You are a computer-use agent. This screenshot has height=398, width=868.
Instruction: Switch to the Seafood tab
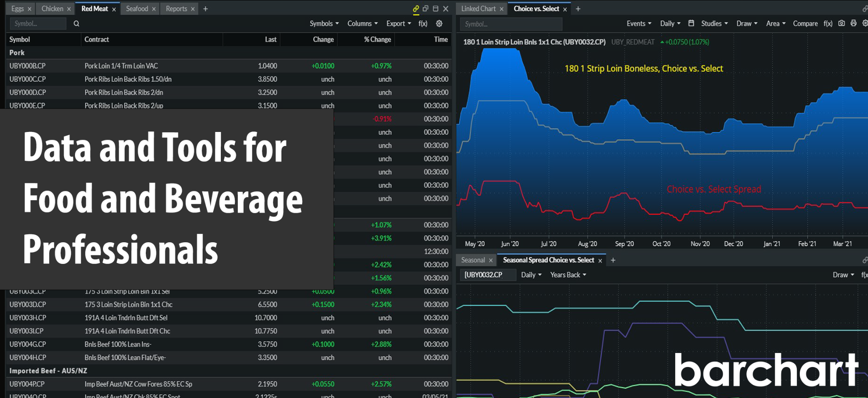click(x=137, y=8)
